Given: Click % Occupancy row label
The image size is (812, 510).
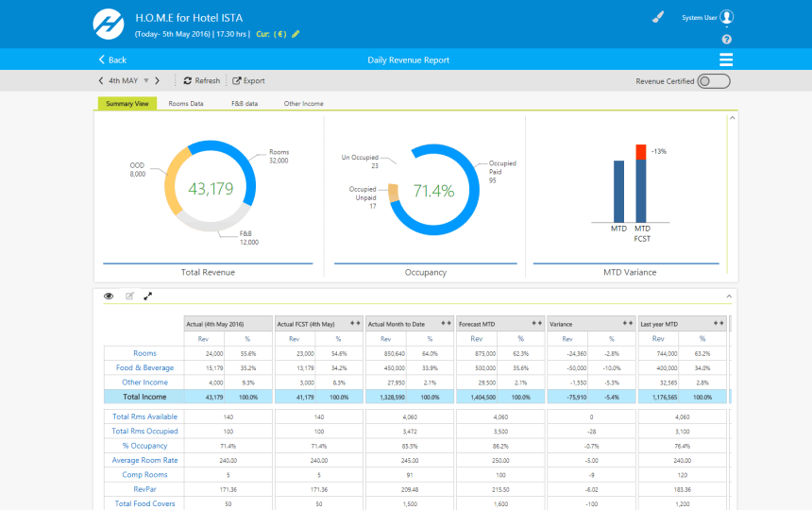Looking at the screenshot, I should coord(144,445).
